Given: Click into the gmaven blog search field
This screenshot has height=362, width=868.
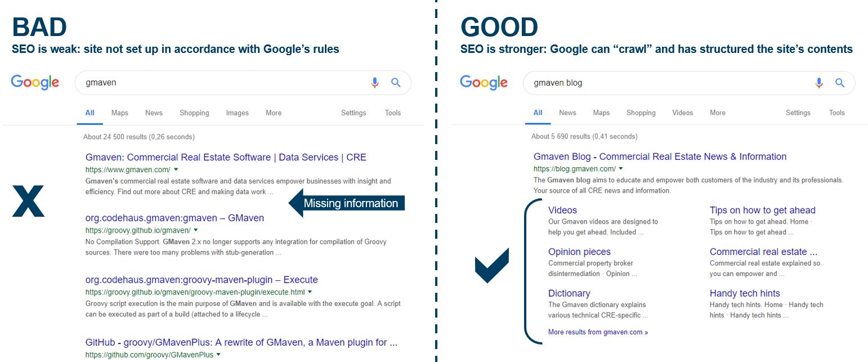Looking at the screenshot, I should pos(670,83).
